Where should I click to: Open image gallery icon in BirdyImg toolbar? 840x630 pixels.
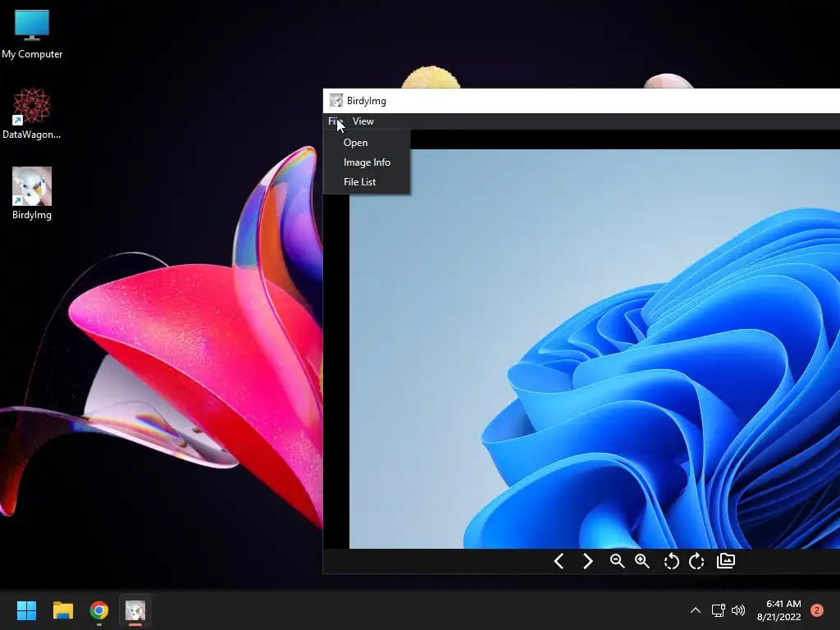pyautogui.click(x=726, y=560)
